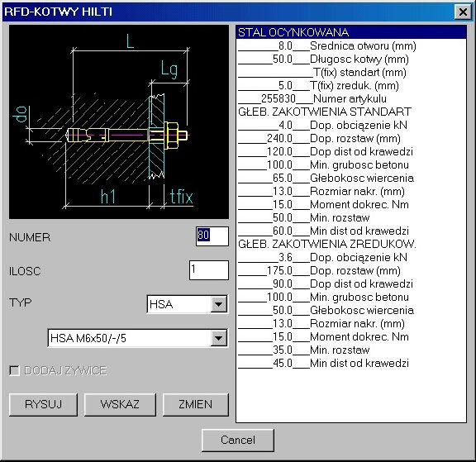Image resolution: width=476 pixels, height=462 pixels.
Task: Select the STAL OCYNKOWANA header row
Action: (351, 32)
